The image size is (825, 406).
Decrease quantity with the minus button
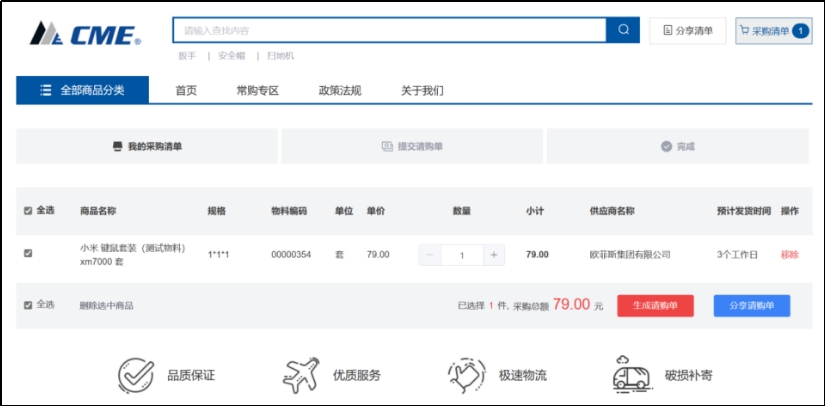tap(430, 255)
